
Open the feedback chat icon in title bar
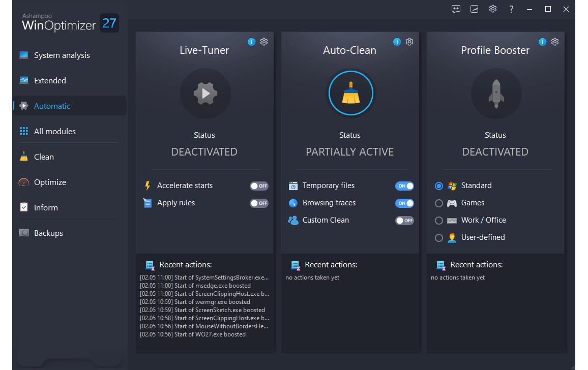[456, 9]
